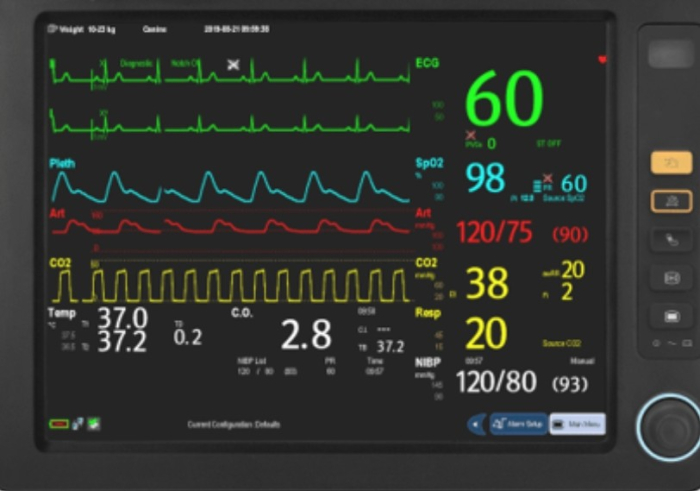Open the yellow Resp parameter label
700x491 pixels.
click(x=428, y=313)
